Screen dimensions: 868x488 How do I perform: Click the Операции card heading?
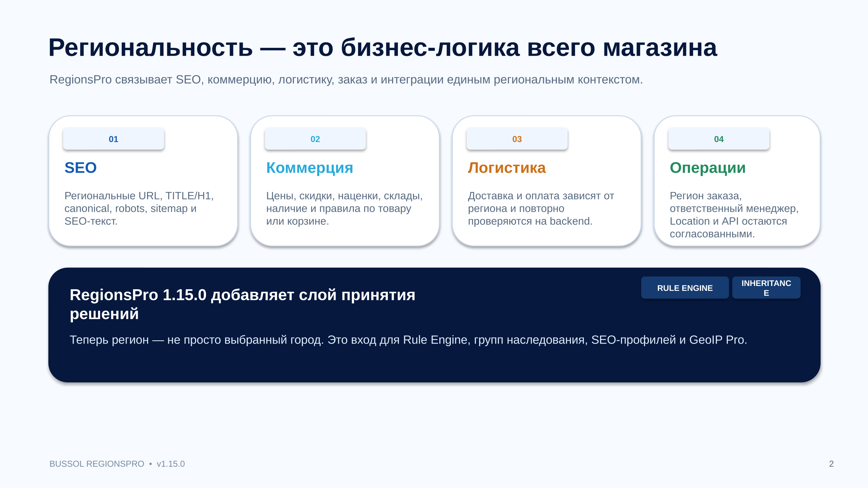pyautogui.click(x=708, y=168)
